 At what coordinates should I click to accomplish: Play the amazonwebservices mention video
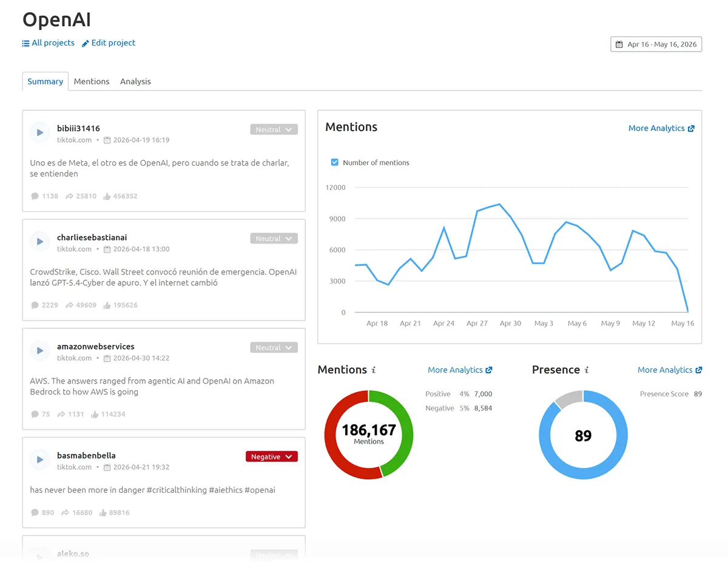pyautogui.click(x=40, y=351)
